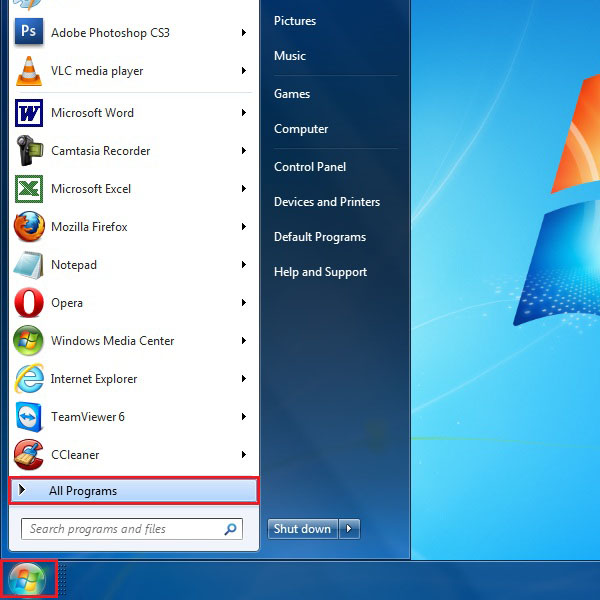Viewport: 600px width, 600px height.
Task: Open Games from the Start menu
Action: point(292,94)
